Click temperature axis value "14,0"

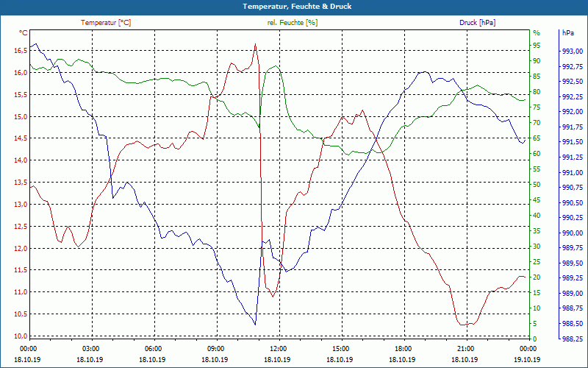(x=21, y=160)
